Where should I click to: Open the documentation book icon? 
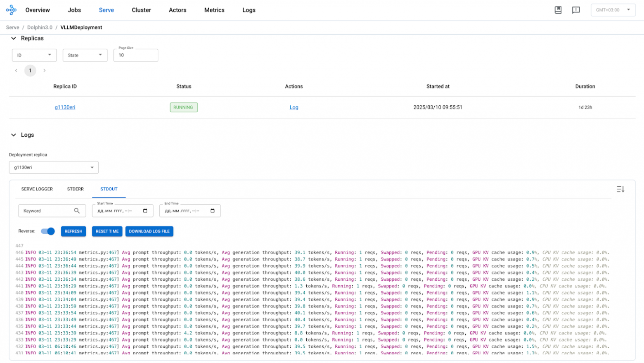(558, 10)
